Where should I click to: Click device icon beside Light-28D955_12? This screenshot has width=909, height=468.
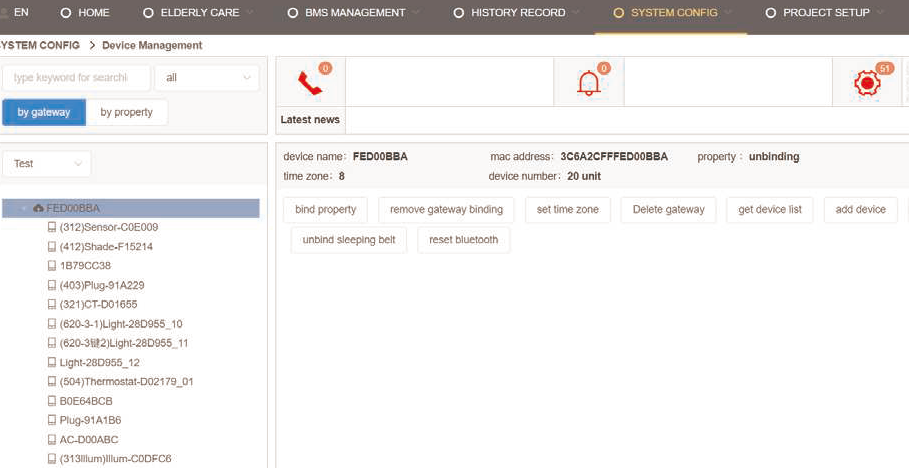click(52, 362)
